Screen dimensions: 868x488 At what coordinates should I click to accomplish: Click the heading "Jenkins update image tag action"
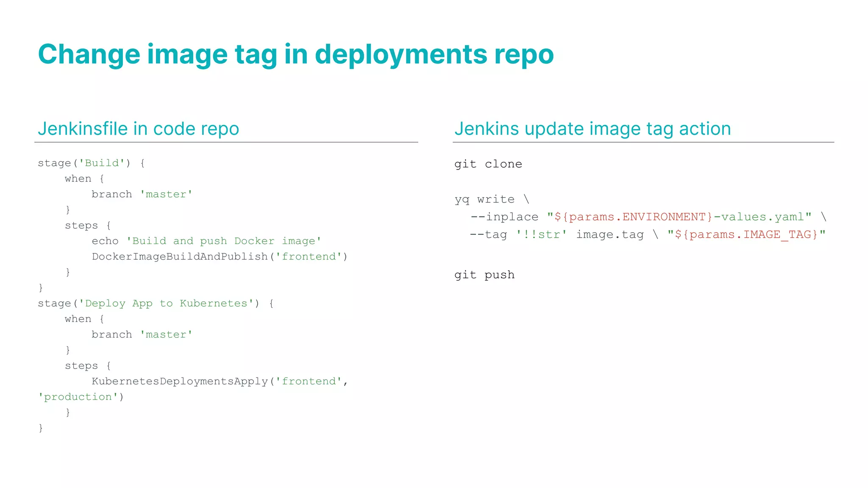(x=593, y=129)
